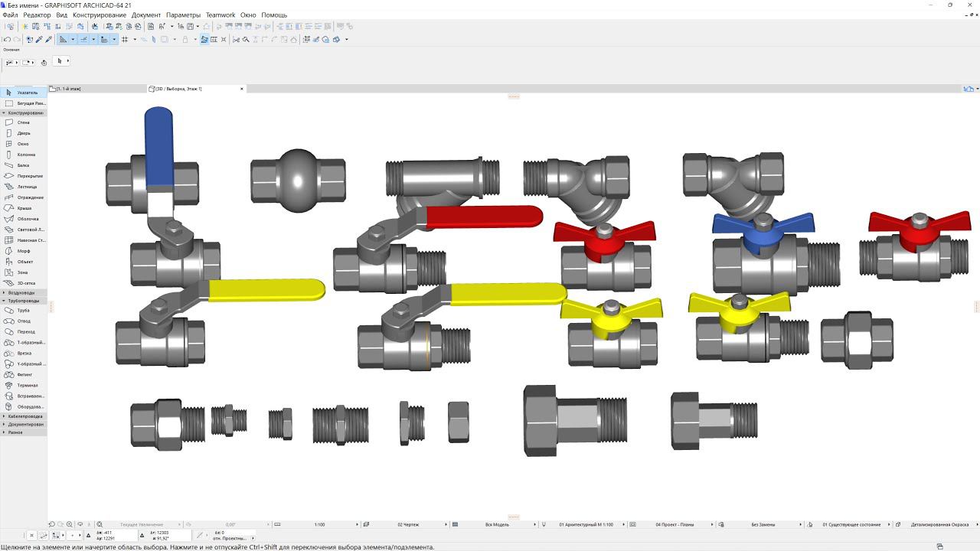
Task: Click the Undo arrow in toolbar
Action: [x=7, y=39]
